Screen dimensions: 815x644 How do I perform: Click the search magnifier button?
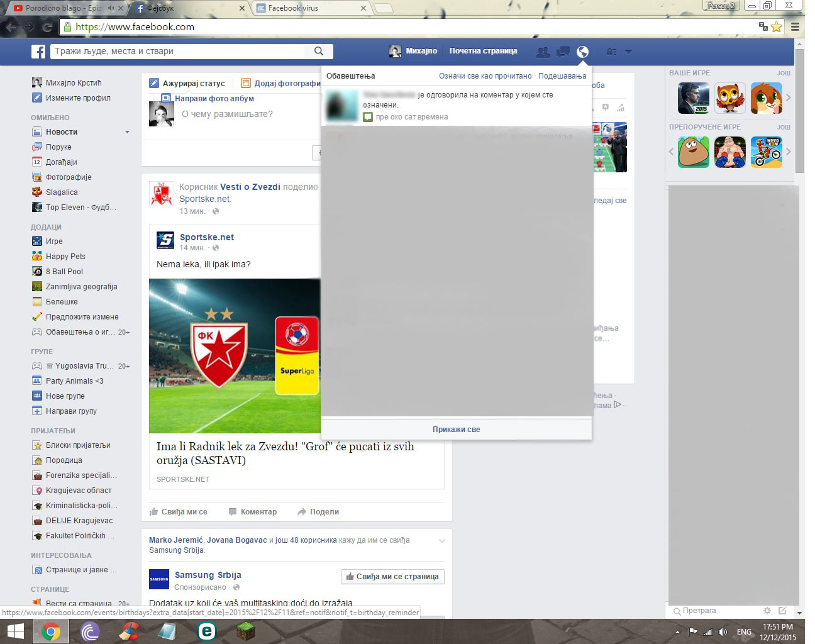click(319, 51)
